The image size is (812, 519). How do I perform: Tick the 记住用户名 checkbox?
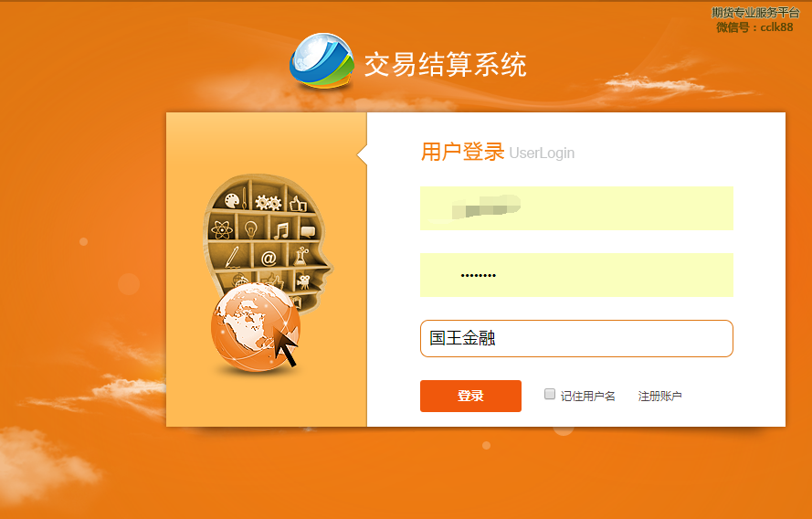tap(550, 394)
